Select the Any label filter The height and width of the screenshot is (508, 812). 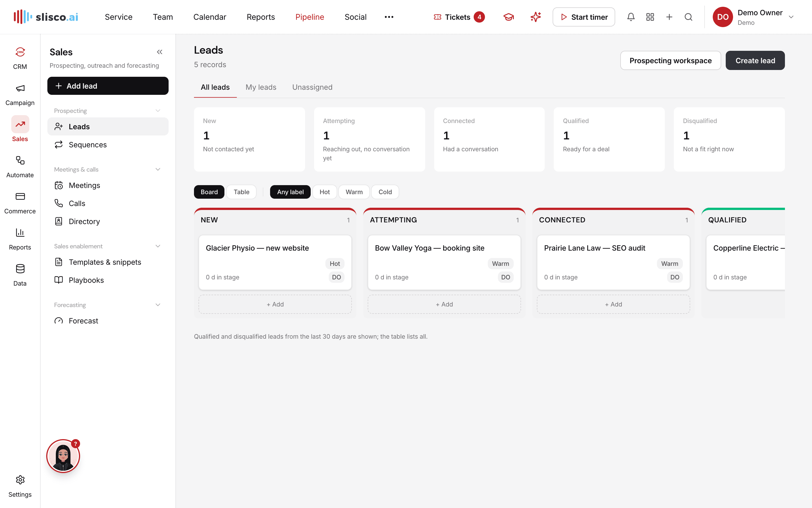click(x=290, y=192)
